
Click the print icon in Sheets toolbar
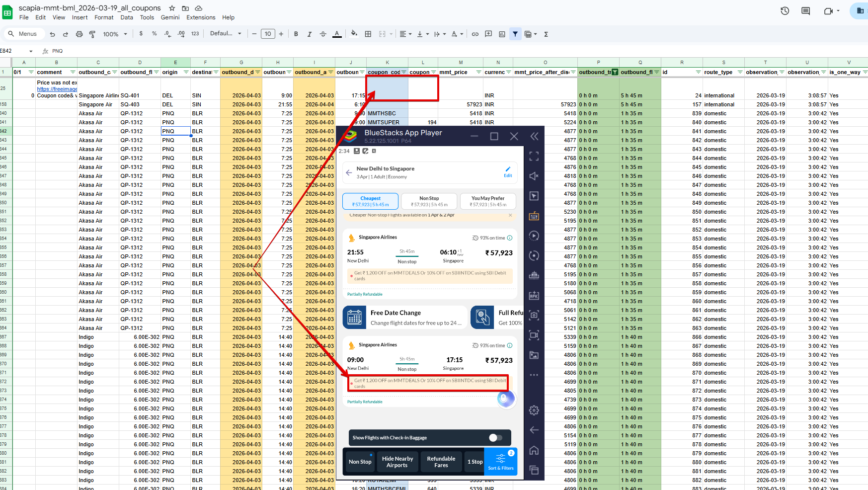coord(79,34)
